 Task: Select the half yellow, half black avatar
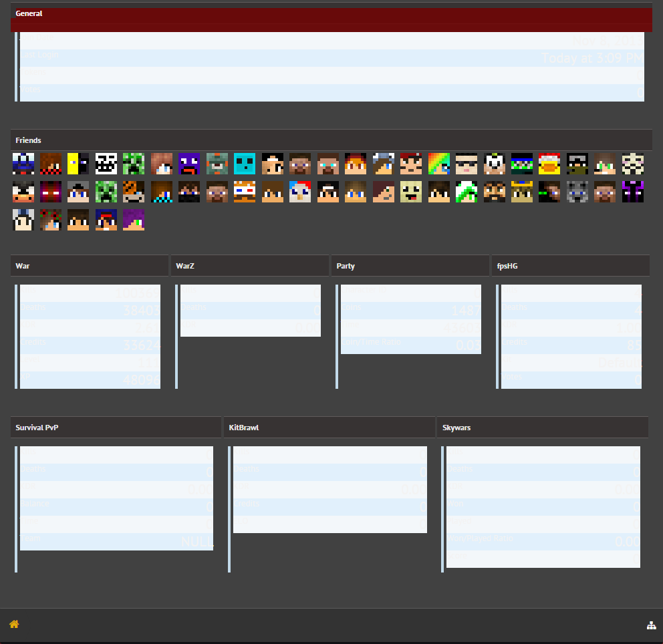tap(78, 163)
